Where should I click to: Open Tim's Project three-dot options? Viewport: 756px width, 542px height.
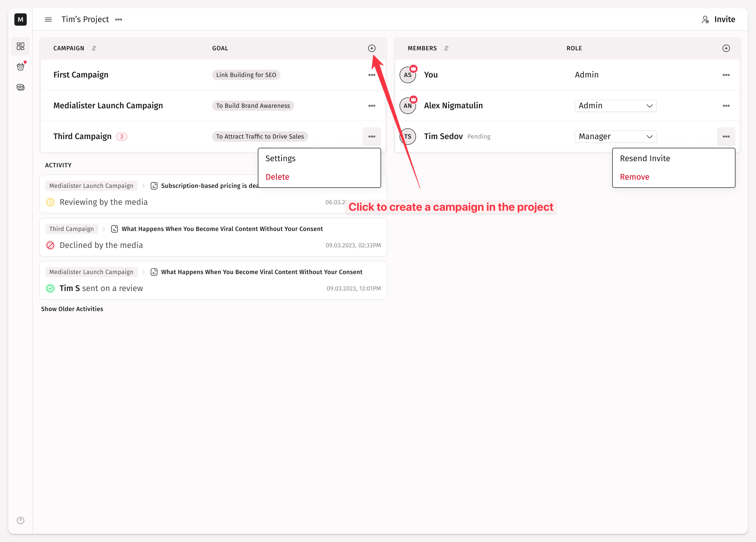(x=119, y=19)
